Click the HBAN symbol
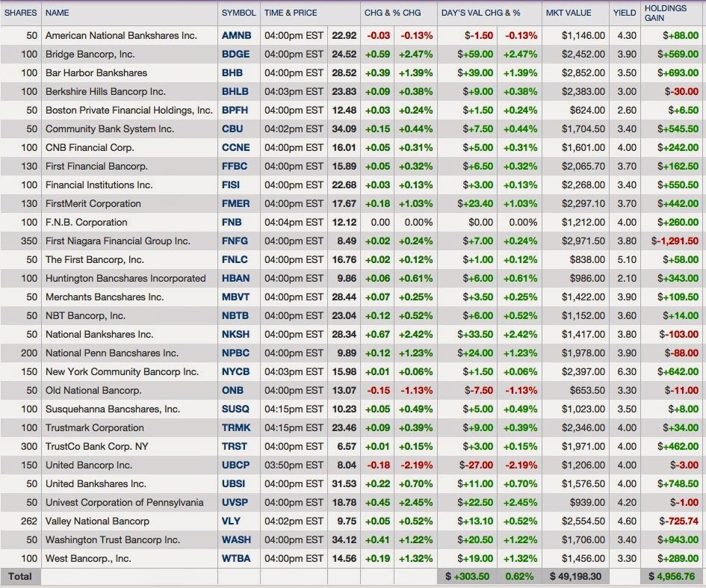 (235, 278)
